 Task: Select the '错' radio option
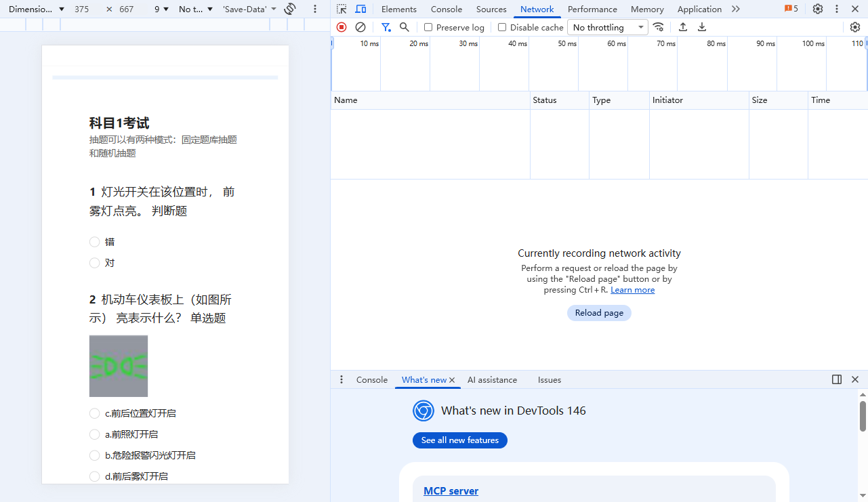[95, 242]
